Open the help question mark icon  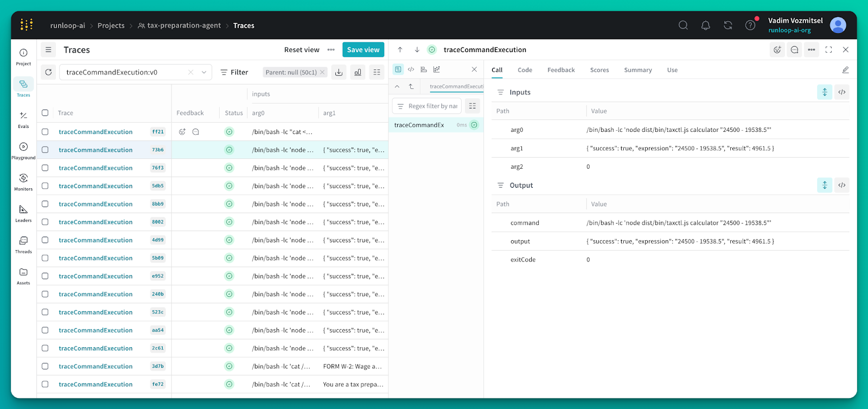(x=750, y=25)
